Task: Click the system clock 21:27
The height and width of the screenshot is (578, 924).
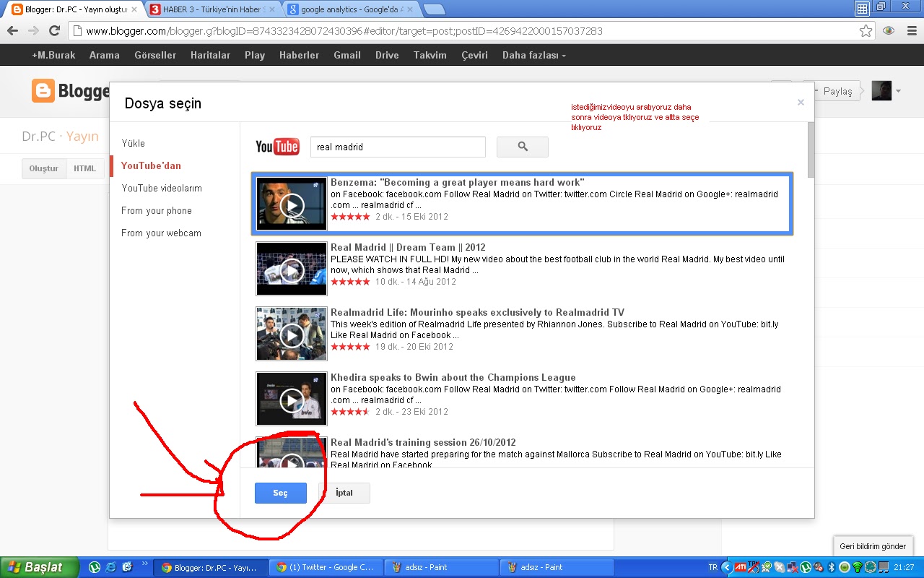Action: 904,567
